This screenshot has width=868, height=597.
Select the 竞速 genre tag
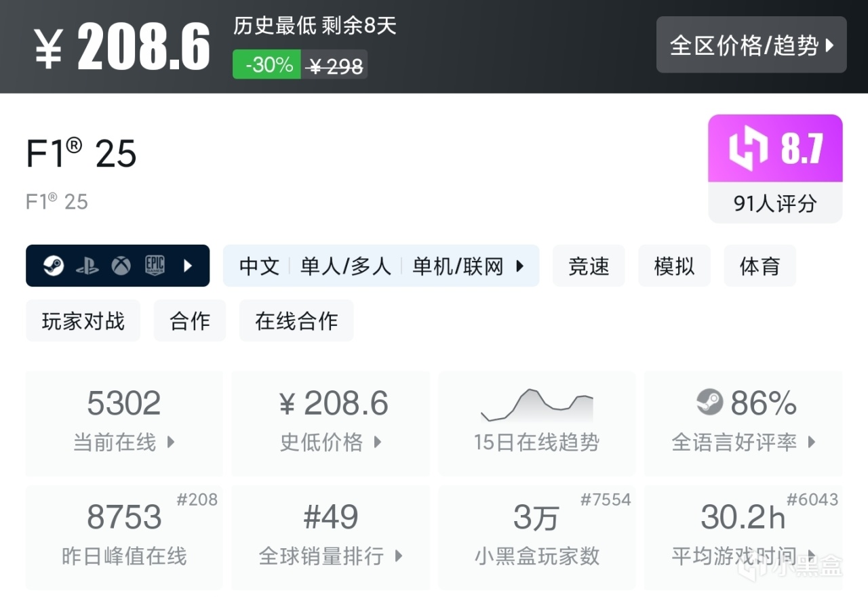click(x=589, y=266)
